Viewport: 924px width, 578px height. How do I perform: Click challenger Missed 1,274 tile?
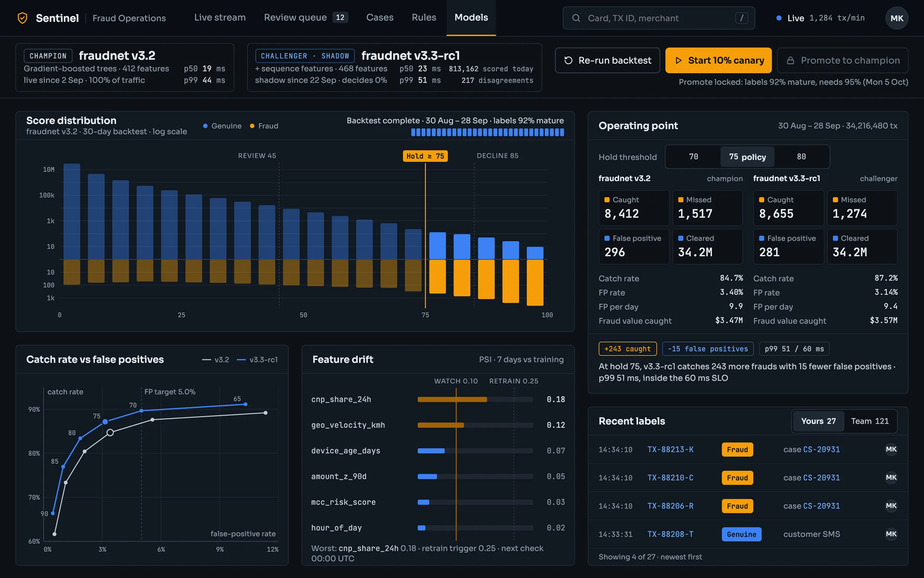pos(862,208)
